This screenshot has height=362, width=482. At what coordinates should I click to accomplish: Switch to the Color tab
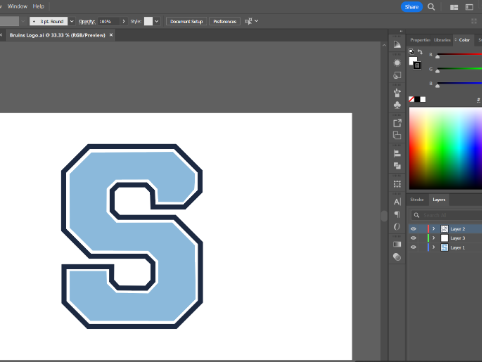coord(464,40)
